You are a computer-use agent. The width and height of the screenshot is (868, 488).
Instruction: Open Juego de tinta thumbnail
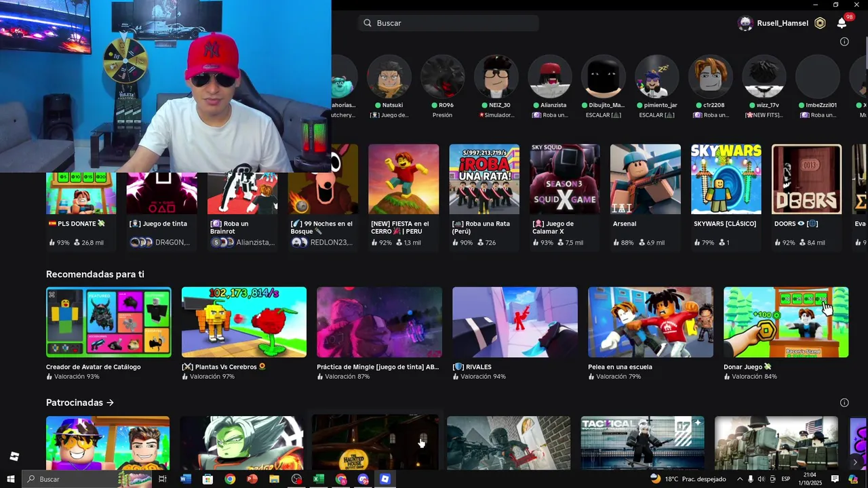(161, 192)
